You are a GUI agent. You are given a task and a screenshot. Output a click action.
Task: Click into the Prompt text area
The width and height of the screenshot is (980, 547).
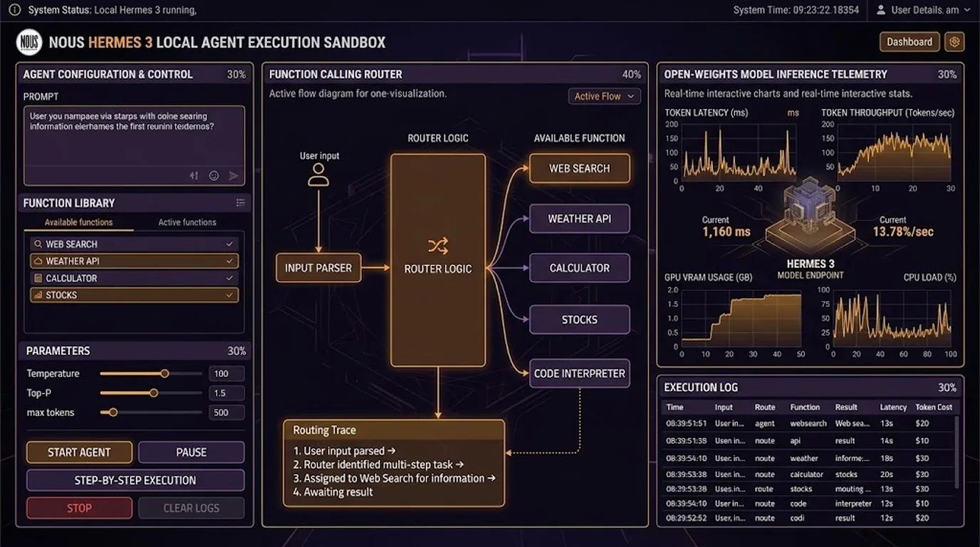(134, 146)
